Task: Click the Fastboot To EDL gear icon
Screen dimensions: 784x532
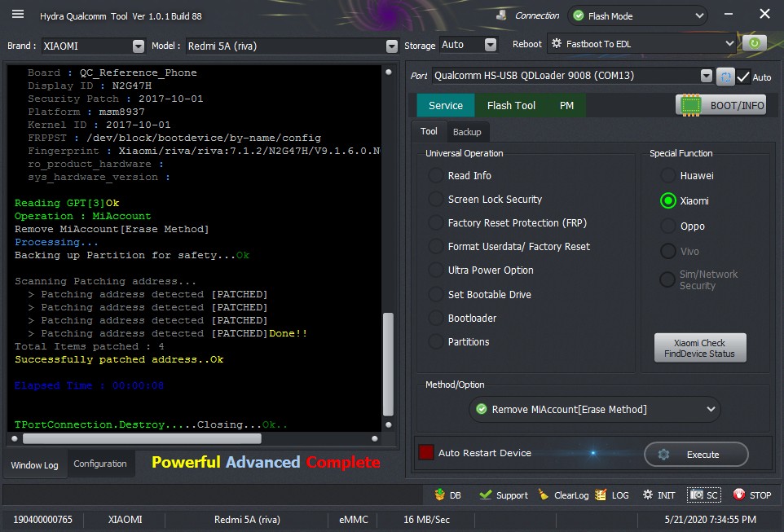Action: point(557,43)
